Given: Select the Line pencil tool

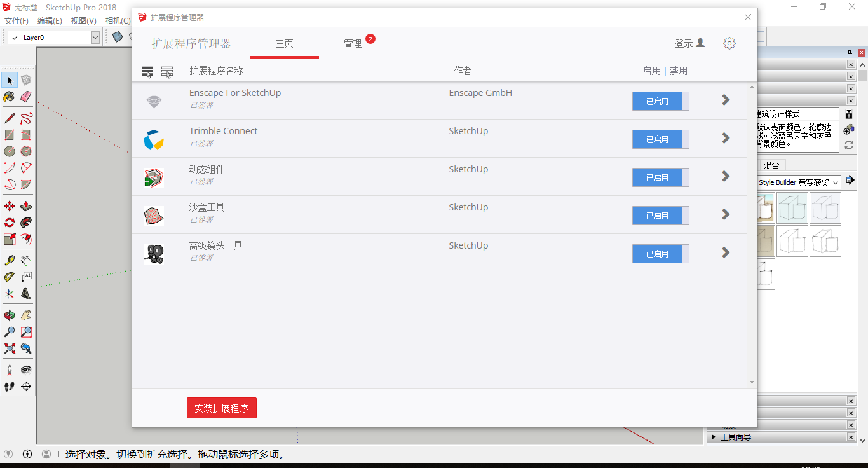Looking at the screenshot, I should [x=10, y=118].
